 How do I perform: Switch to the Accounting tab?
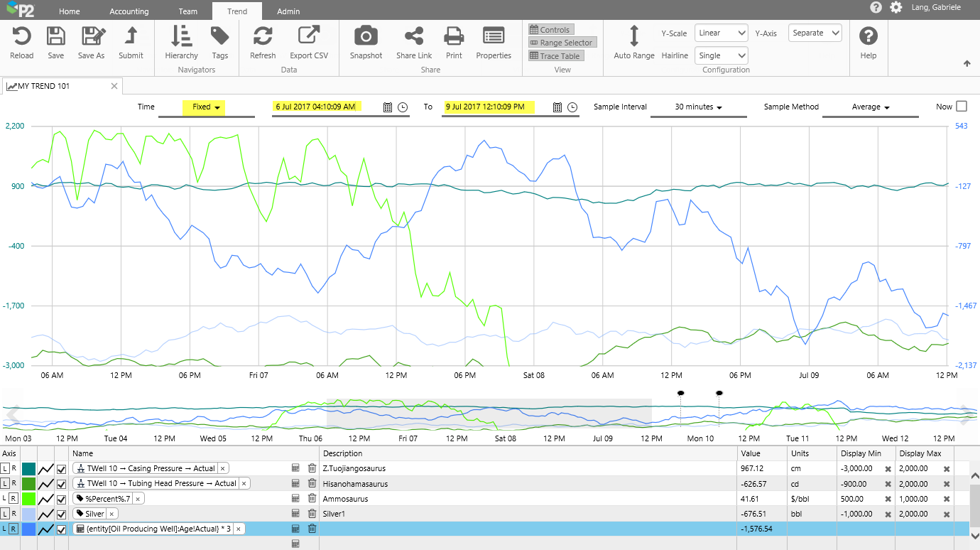(129, 11)
